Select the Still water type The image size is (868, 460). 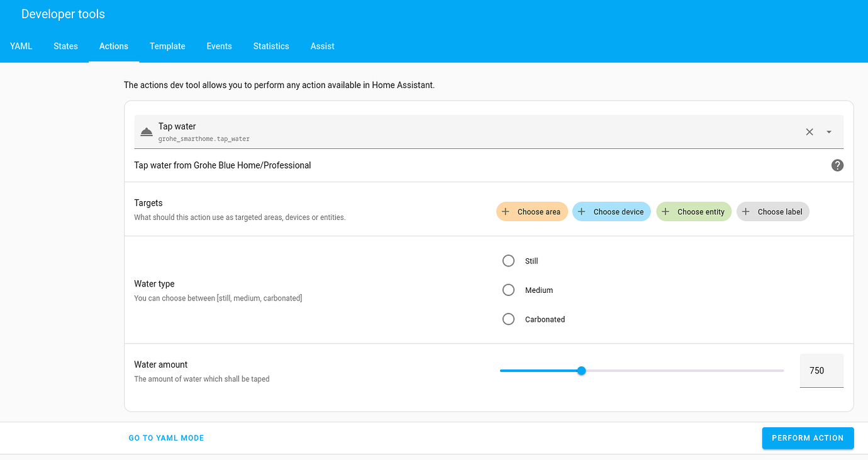tap(508, 261)
